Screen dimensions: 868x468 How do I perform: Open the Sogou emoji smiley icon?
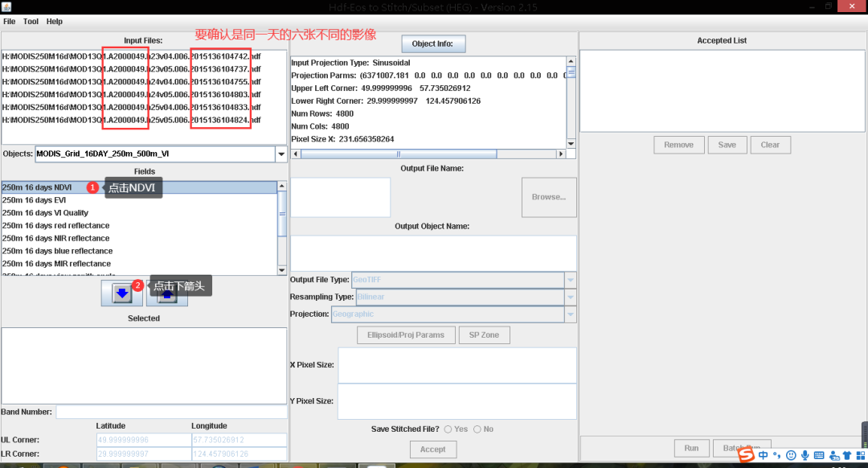tap(791, 455)
